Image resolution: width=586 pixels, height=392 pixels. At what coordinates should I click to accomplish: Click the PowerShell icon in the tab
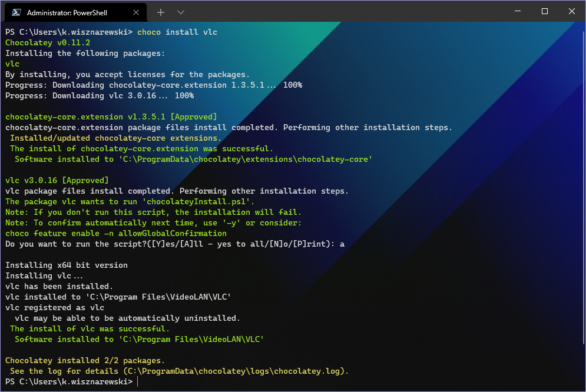(x=16, y=13)
